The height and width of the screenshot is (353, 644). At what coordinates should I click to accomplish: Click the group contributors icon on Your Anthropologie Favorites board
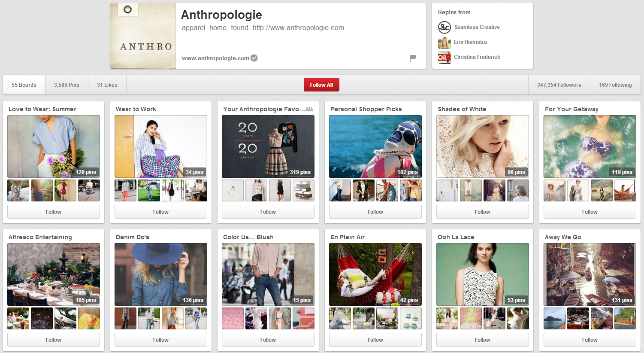[309, 109]
